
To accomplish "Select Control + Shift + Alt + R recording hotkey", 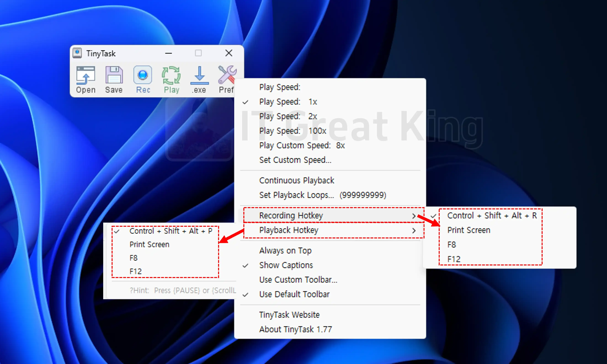I will (500, 216).
